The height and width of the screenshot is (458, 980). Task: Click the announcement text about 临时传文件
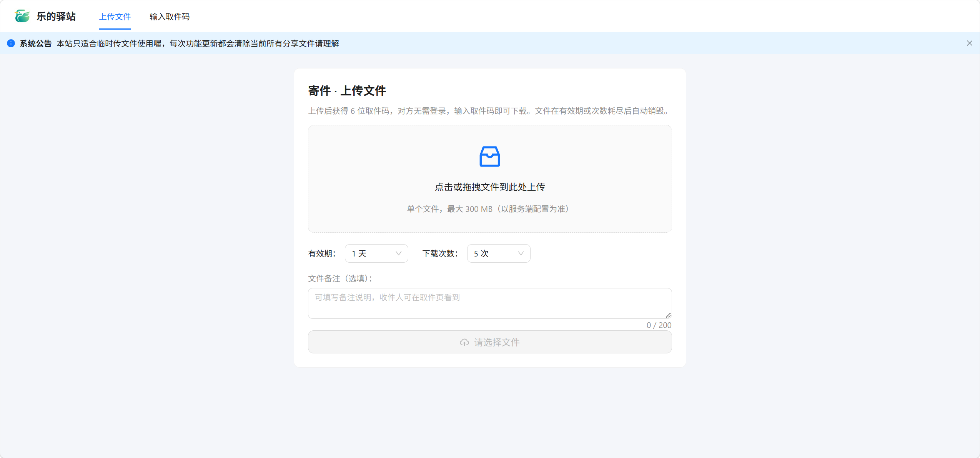(x=198, y=43)
